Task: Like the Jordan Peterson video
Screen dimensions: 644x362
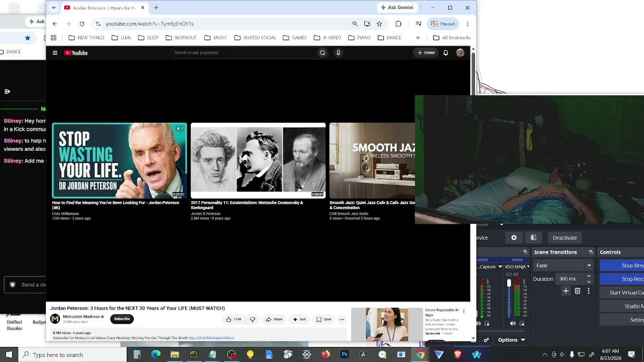Action: pyautogui.click(x=233, y=319)
